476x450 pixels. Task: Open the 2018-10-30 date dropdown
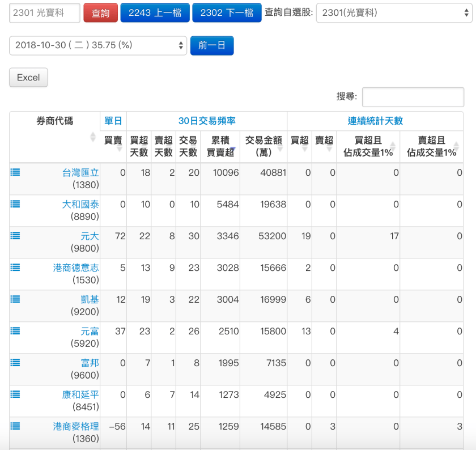pos(98,45)
